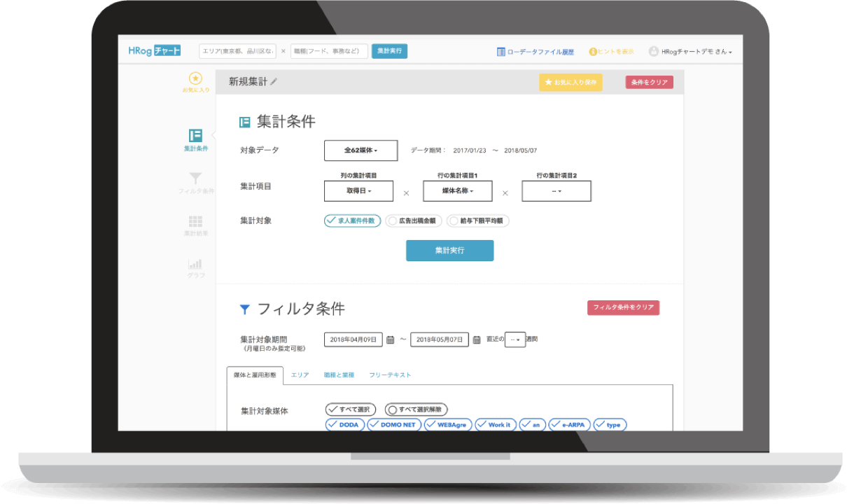Click the large 集計実行 button
The height and width of the screenshot is (504, 847).
449,250
